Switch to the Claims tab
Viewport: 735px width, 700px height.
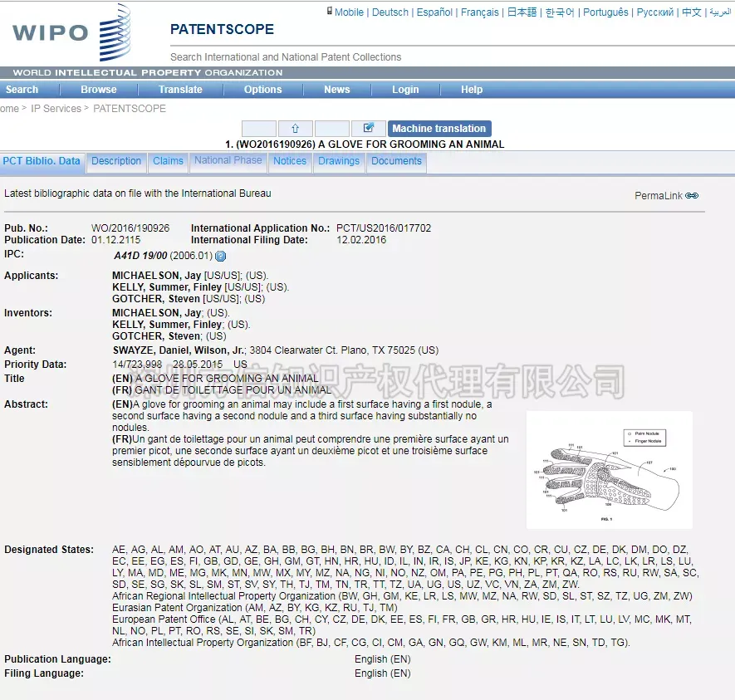coord(168,162)
